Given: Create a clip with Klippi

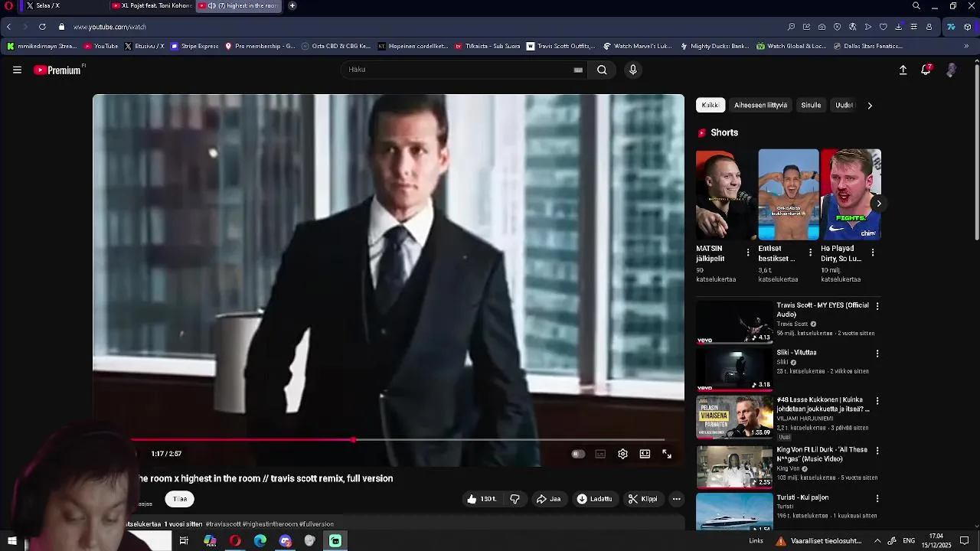Looking at the screenshot, I should [x=643, y=499].
